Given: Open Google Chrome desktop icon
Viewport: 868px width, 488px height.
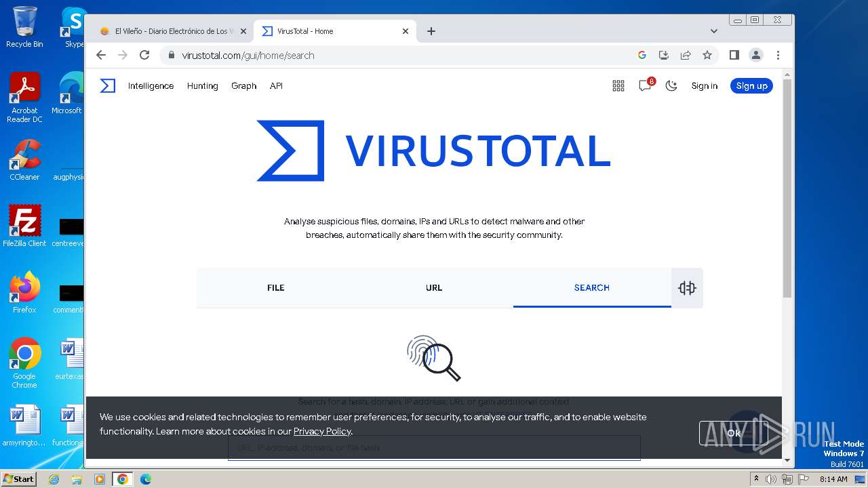Looking at the screenshot, I should 24,364.
